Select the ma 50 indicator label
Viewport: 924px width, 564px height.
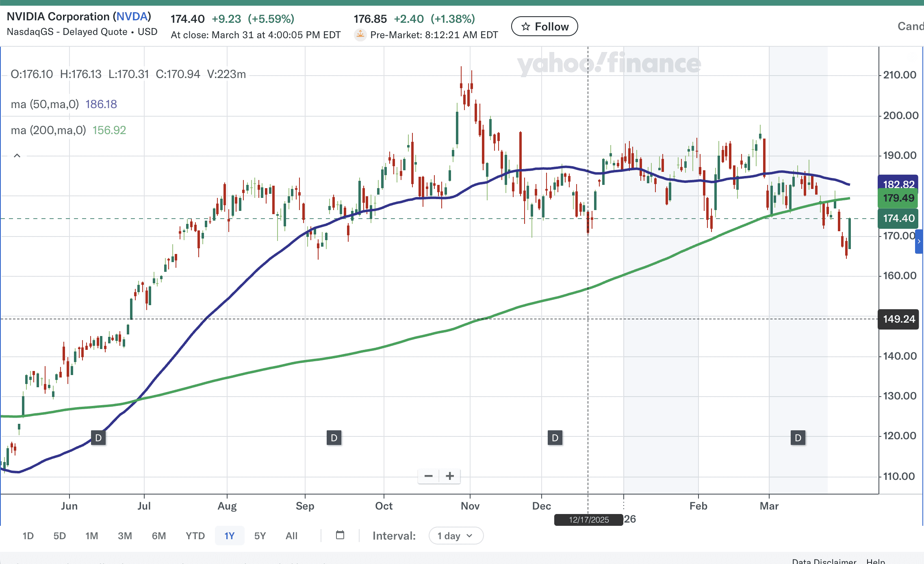[x=45, y=104]
